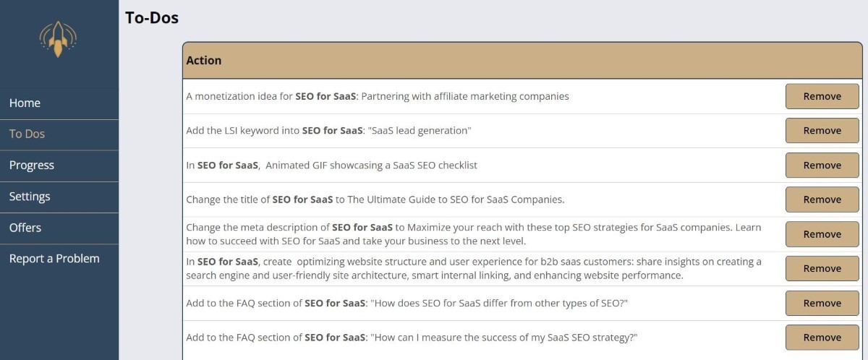Remove the 'differ from other types' FAQ to-do
This screenshot has width=868, height=360.
[822, 303]
